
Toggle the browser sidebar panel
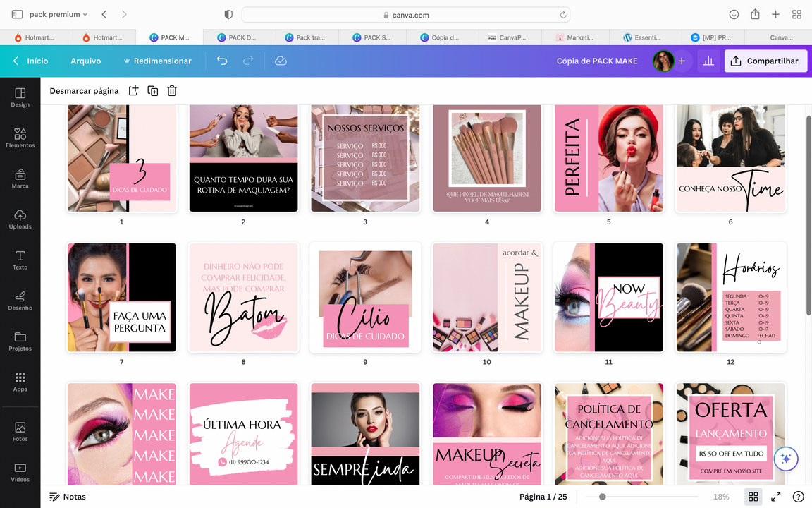[x=17, y=14]
